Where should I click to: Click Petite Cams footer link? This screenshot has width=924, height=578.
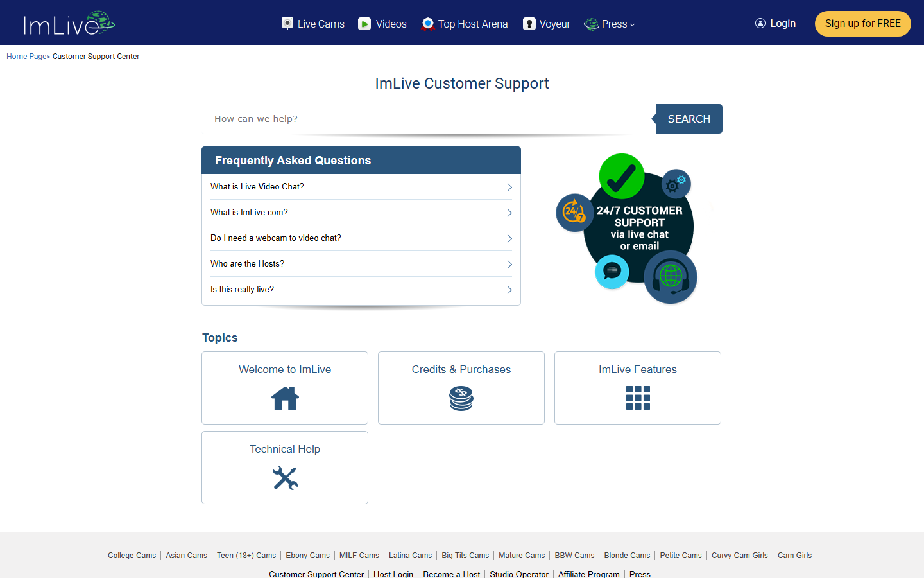[681, 556]
